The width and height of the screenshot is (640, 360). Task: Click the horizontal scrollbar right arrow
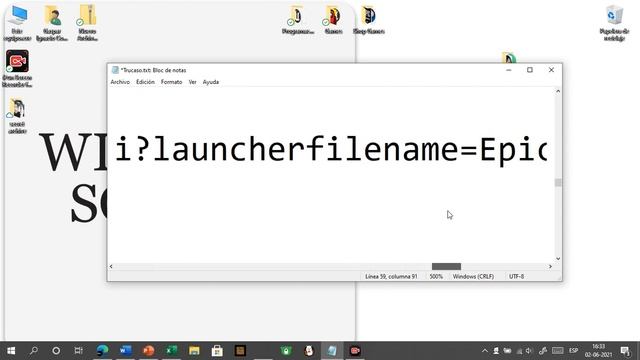(x=550, y=267)
